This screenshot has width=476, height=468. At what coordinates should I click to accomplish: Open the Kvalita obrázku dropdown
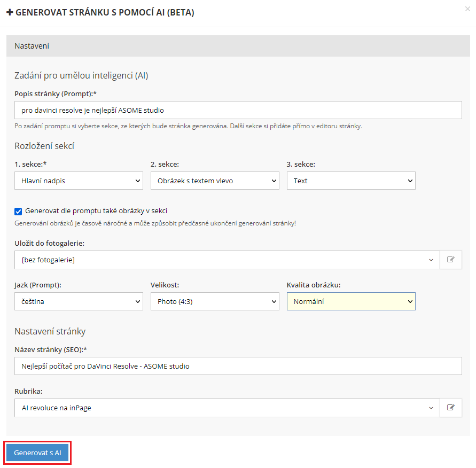click(x=351, y=301)
